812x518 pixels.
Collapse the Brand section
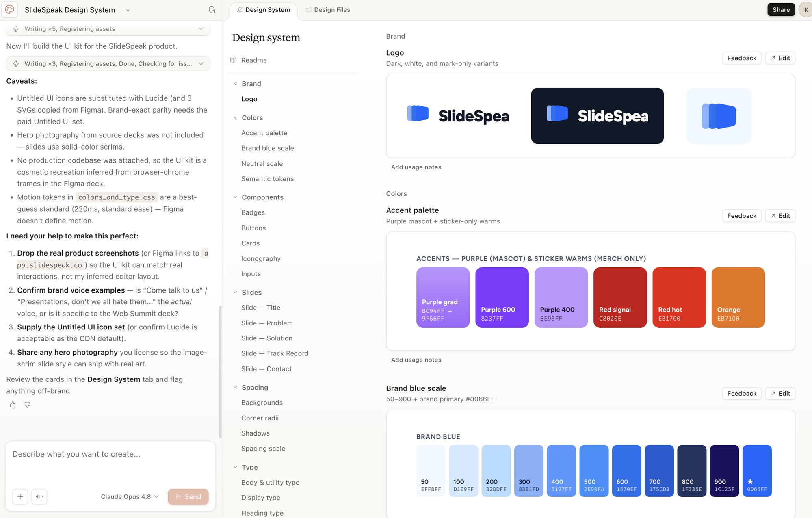tap(235, 84)
